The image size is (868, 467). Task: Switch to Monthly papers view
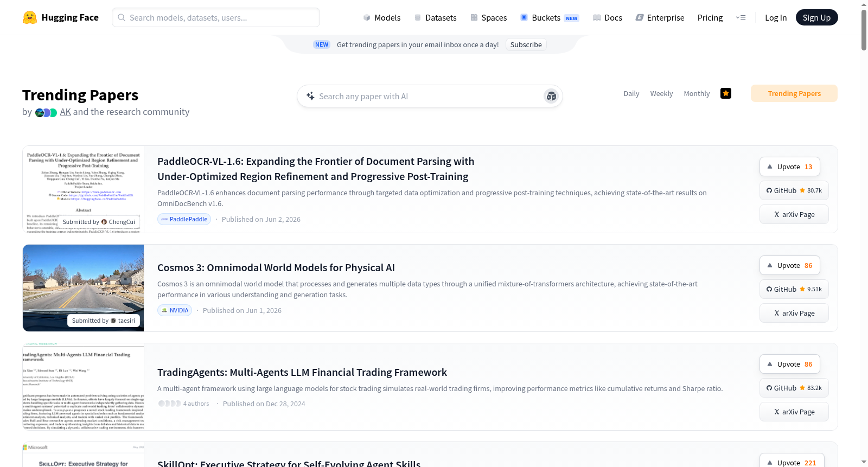click(x=697, y=93)
